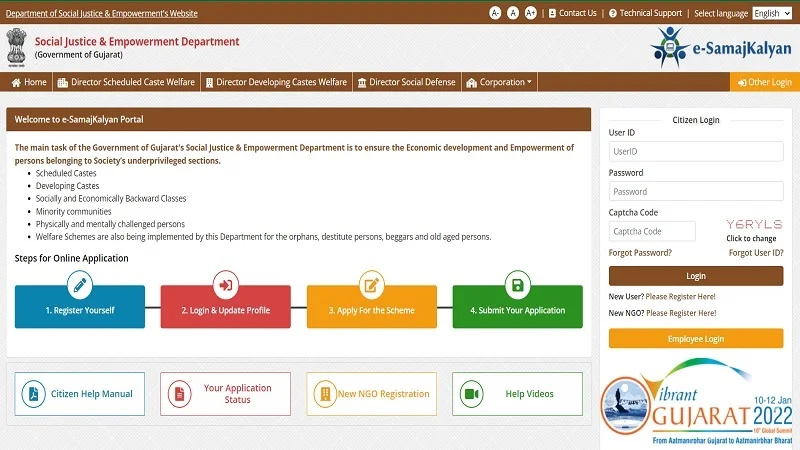Click the brown Login button

[x=696, y=276]
